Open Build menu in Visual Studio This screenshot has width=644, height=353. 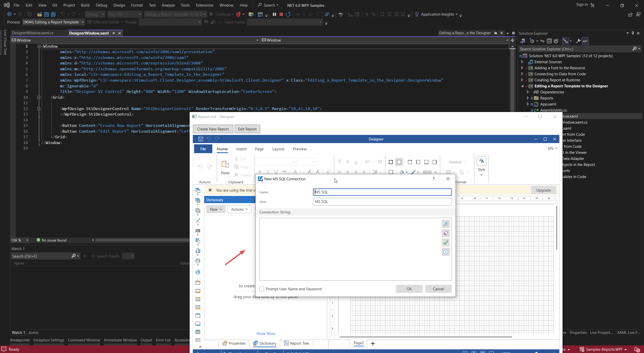85,5
